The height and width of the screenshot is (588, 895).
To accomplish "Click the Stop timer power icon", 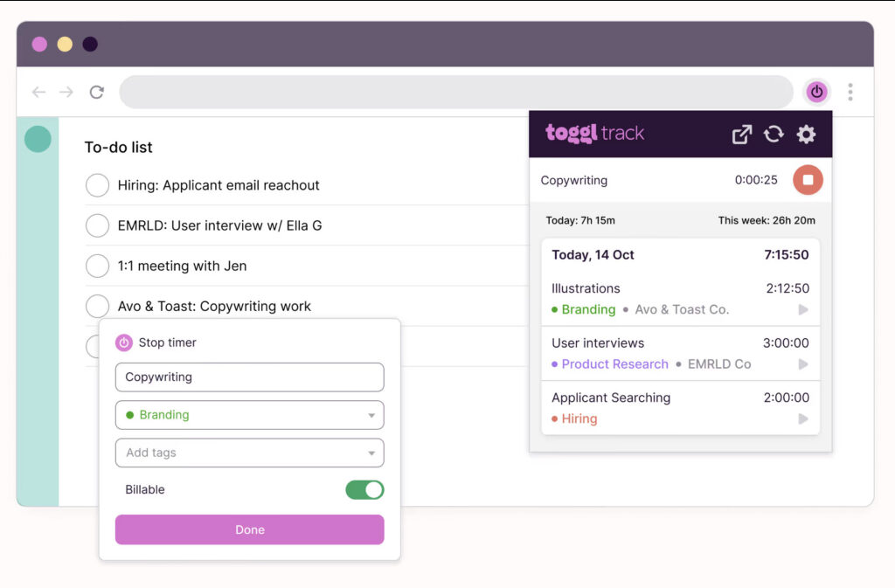I will [124, 342].
